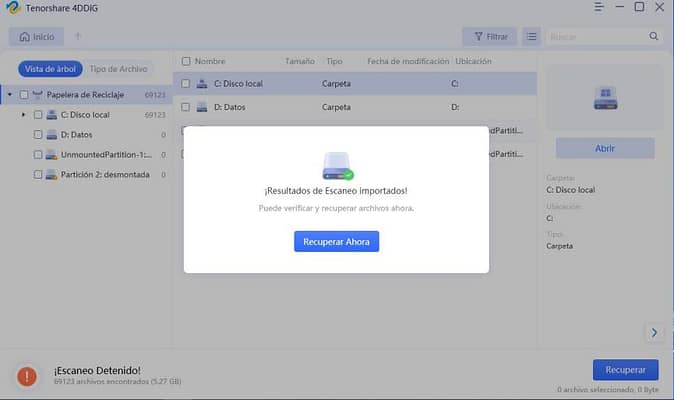Click the Partición 2 drive icon
Screen dimensions: 674x400
pos(52,174)
